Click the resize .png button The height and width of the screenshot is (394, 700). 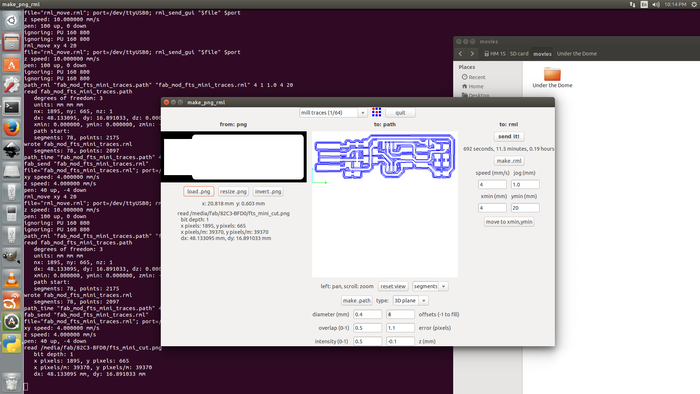[233, 191]
